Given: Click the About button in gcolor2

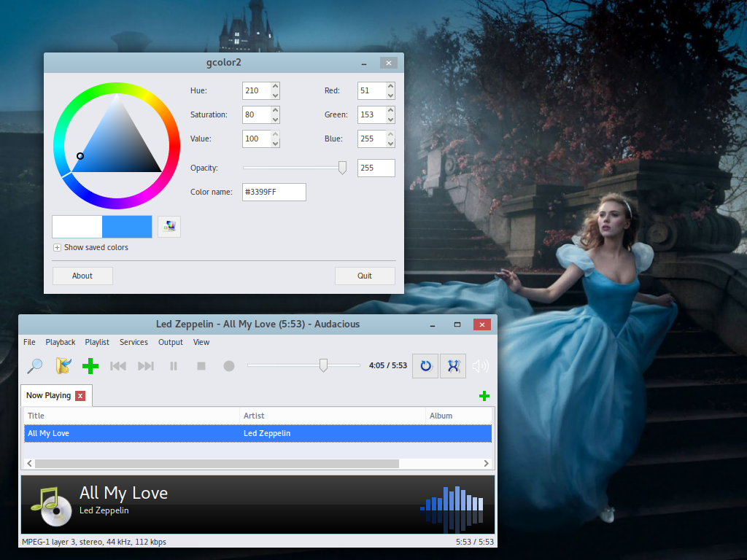Looking at the screenshot, I should [x=82, y=276].
